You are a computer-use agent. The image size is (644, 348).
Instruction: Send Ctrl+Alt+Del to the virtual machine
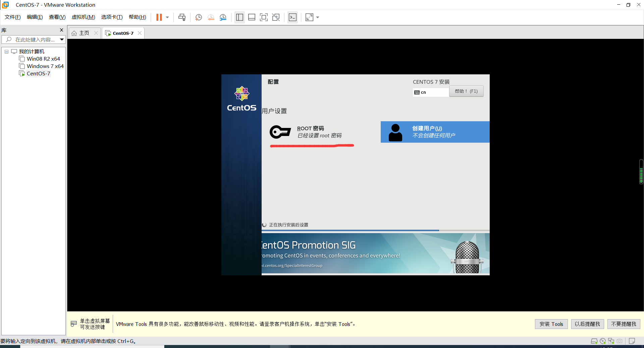coord(182,17)
